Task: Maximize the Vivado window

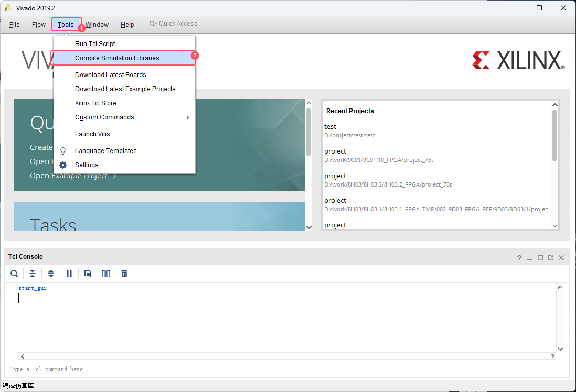Action: (x=539, y=8)
